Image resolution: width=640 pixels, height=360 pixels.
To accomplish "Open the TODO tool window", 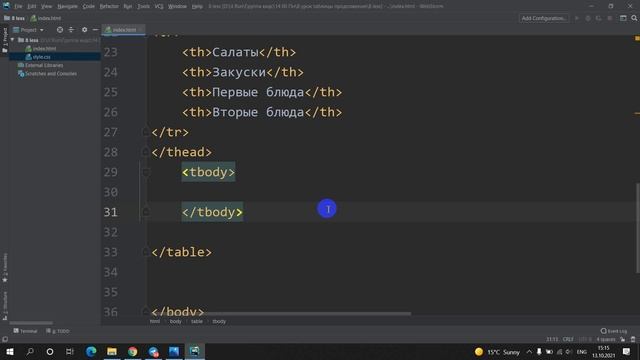I will tap(58, 331).
